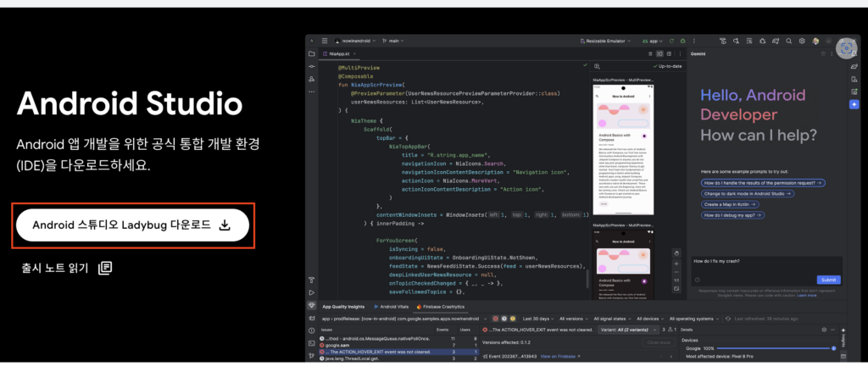Open the Run tool window icon

point(312,292)
